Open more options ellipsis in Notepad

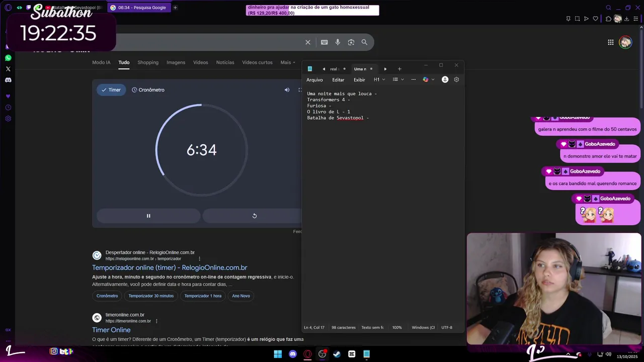tap(414, 79)
